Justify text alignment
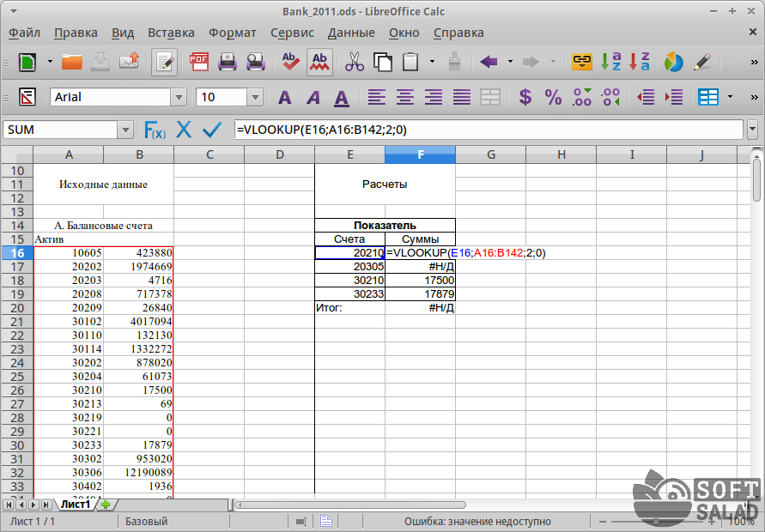765x532 pixels. [462, 97]
